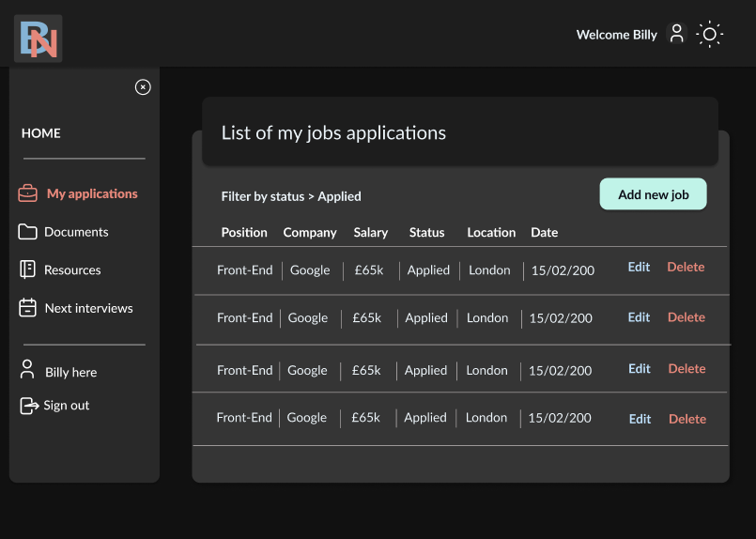Viewport: 756px width, 539px height.
Task: Click the BN logo icon
Action: 39,38
